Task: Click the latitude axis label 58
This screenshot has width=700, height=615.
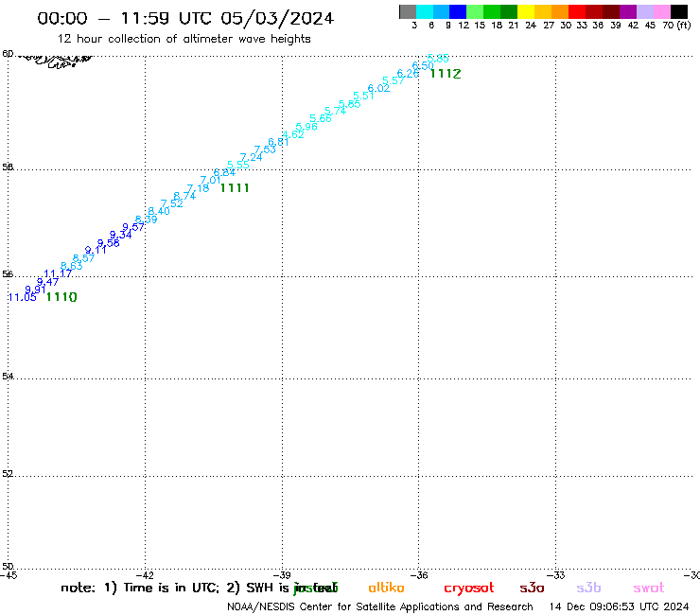Action: pyautogui.click(x=8, y=167)
